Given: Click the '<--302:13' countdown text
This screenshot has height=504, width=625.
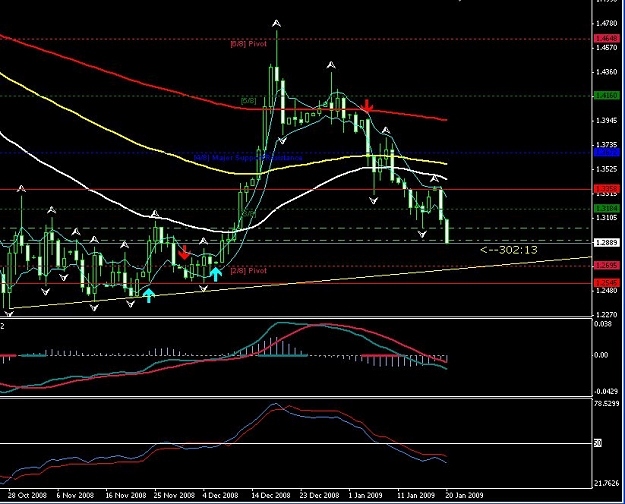Looking at the screenshot, I should [x=509, y=250].
